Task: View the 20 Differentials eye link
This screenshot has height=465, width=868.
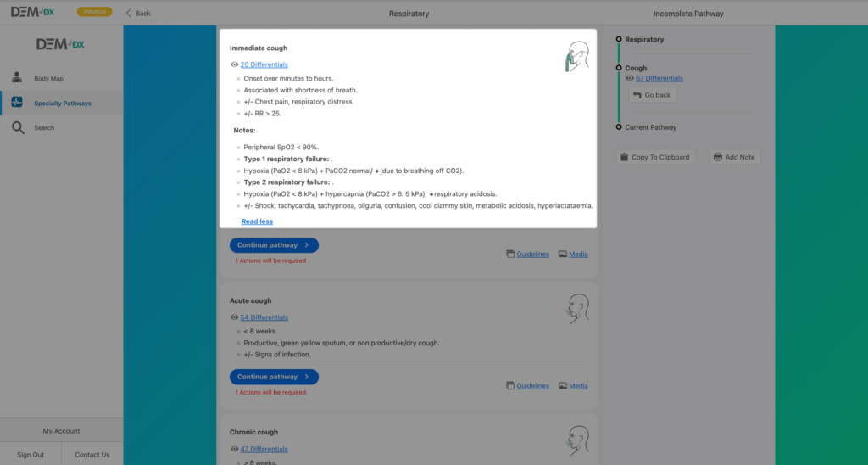Action: pos(264,64)
